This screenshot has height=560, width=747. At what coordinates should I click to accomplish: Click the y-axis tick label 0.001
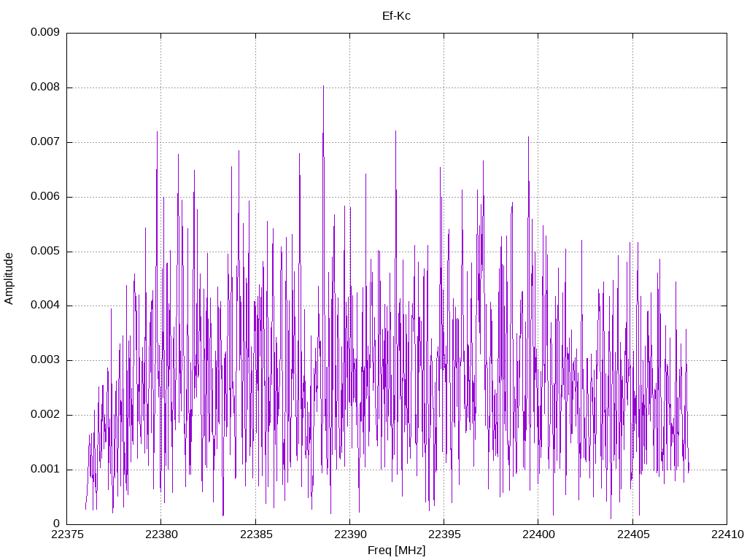point(45,470)
